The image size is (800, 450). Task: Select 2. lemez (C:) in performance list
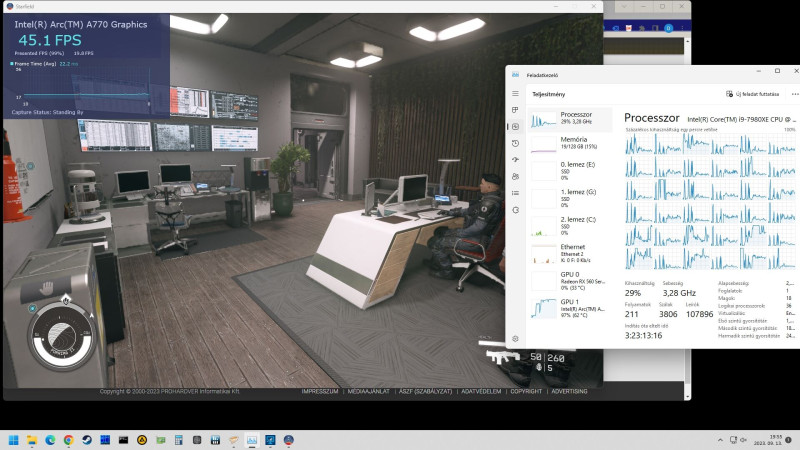(570, 226)
